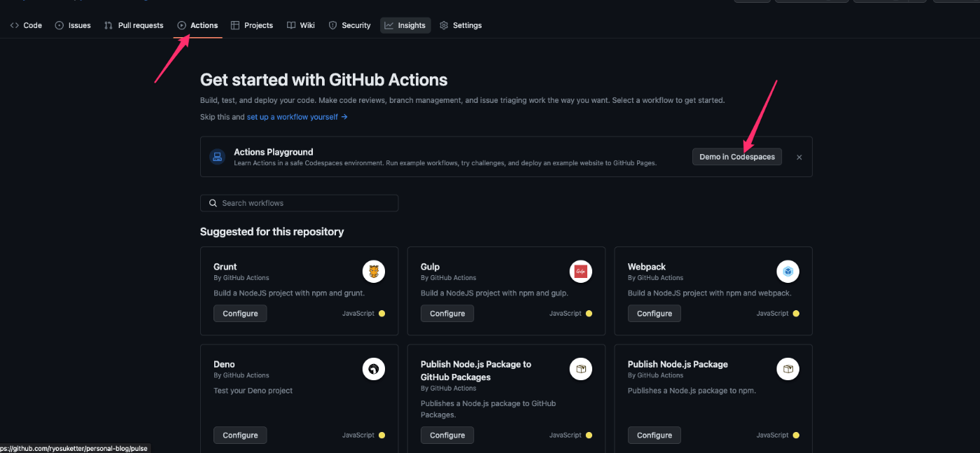
Task: Click the Wiki book icon
Action: tap(291, 25)
